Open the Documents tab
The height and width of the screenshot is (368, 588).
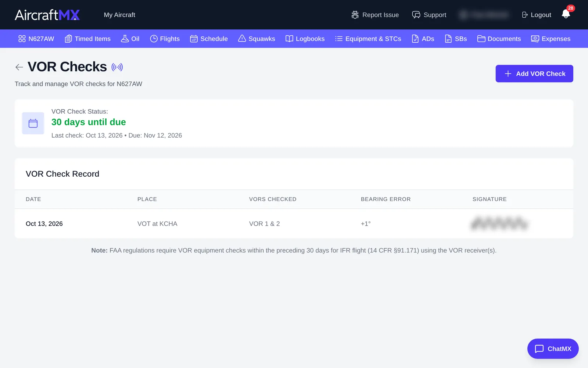[499, 39]
